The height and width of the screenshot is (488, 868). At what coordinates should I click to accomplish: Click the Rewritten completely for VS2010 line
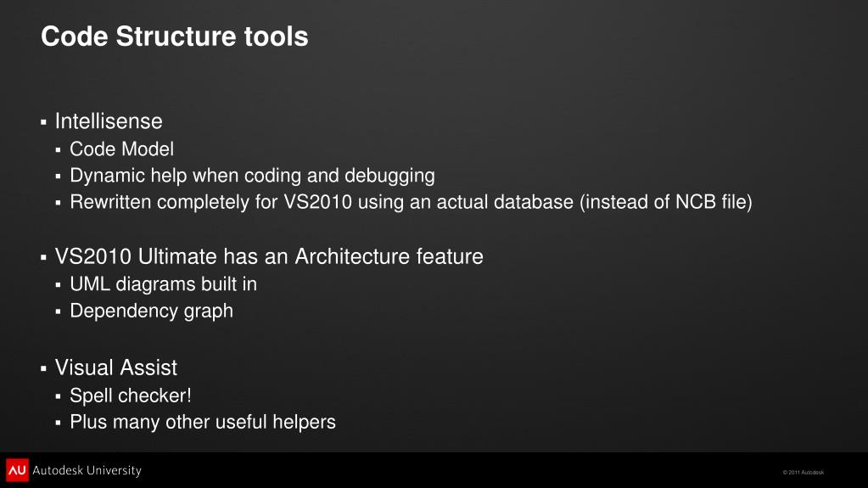[411, 202]
